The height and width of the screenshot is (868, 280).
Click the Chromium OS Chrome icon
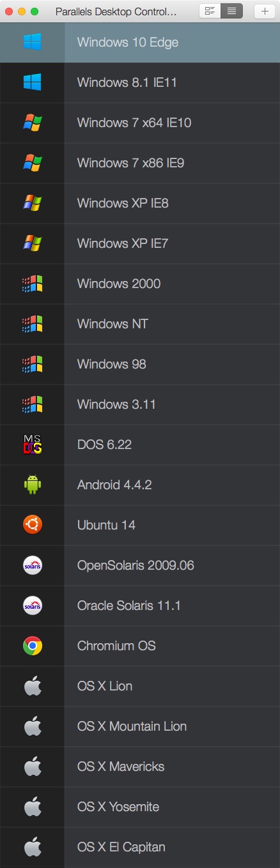pos(32,646)
